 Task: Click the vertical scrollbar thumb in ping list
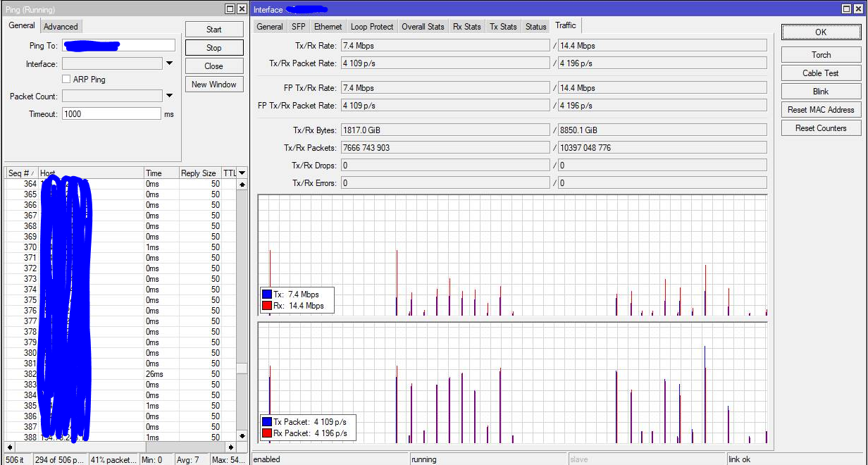pyautogui.click(x=242, y=368)
